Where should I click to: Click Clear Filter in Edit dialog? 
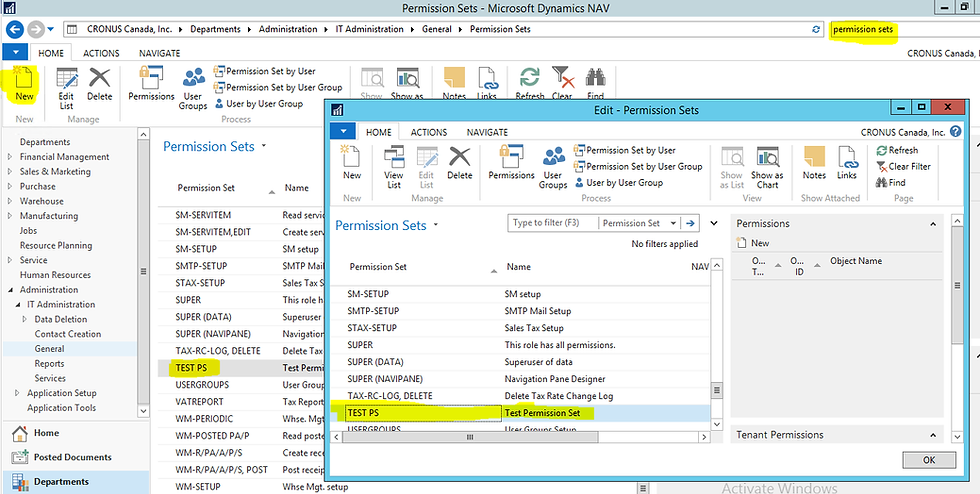(903, 166)
